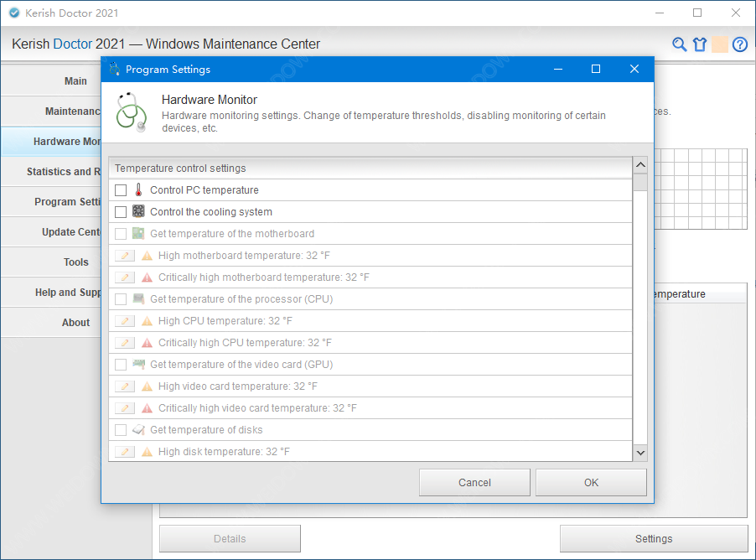Click High disk temperature: 32 °F text
Screen dimensions: 756x560
224,452
